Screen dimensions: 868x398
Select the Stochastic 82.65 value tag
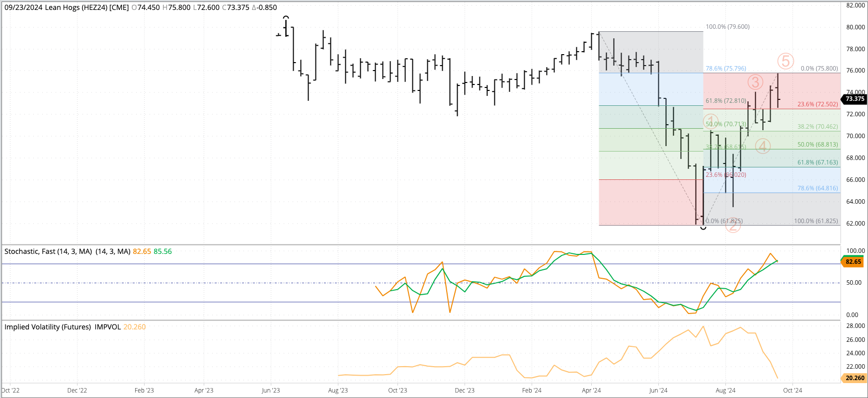tap(853, 261)
